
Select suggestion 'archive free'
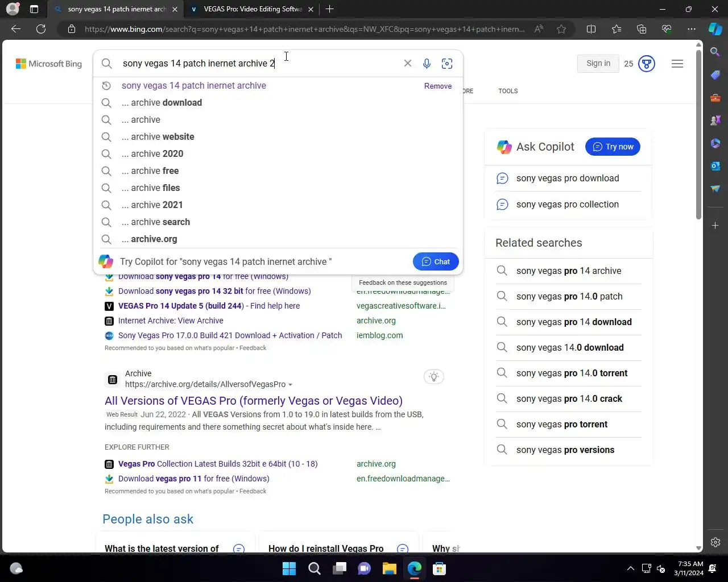(278, 171)
